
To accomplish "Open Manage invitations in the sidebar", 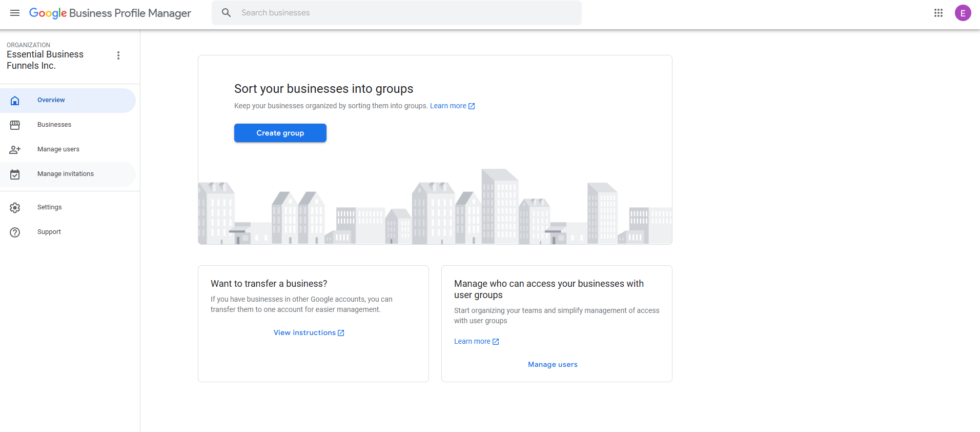I will [x=68, y=174].
